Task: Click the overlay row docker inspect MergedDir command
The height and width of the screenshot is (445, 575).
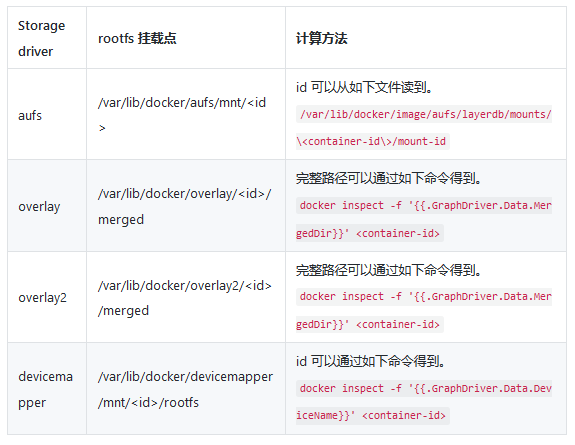Action: [424, 219]
